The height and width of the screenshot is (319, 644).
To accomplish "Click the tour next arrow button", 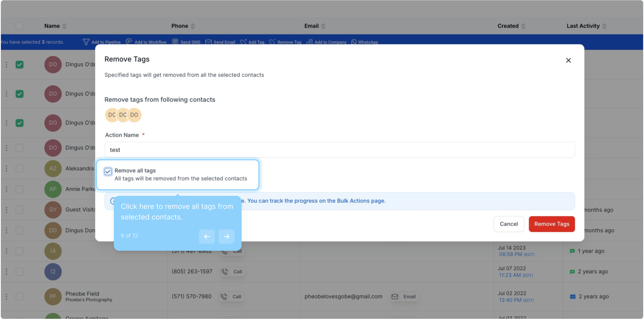I will point(226,236).
